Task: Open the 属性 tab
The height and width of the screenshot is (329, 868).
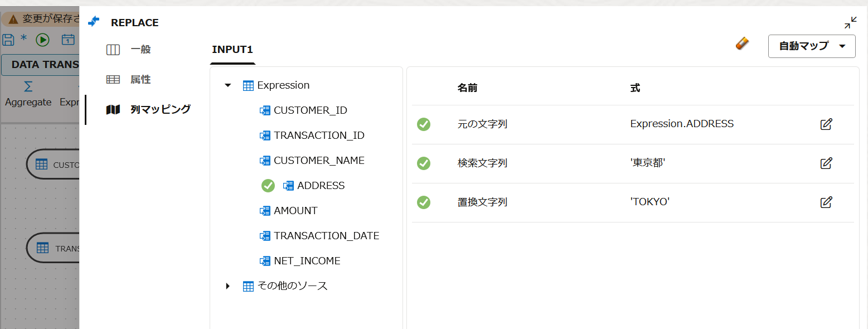Action: 140,80
